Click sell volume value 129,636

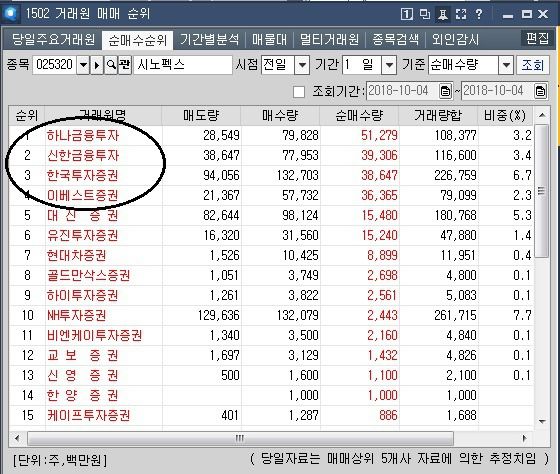coord(219,315)
